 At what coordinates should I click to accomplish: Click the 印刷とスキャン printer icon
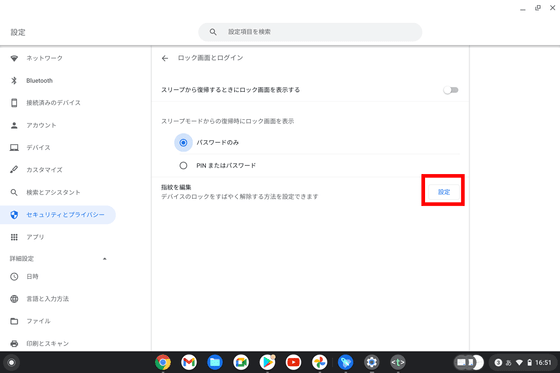[14, 343]
